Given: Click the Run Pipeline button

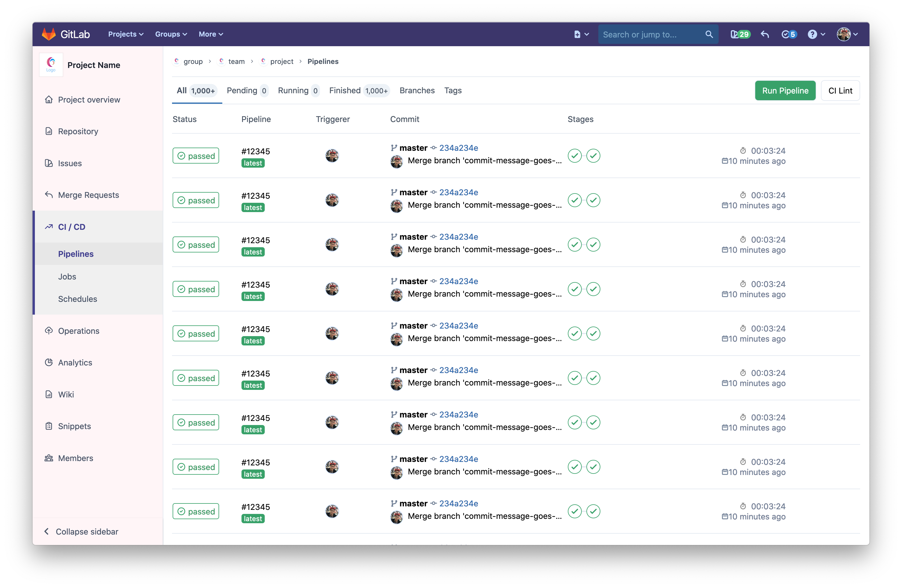Looking at the screenshot, I should coord(785,91).
